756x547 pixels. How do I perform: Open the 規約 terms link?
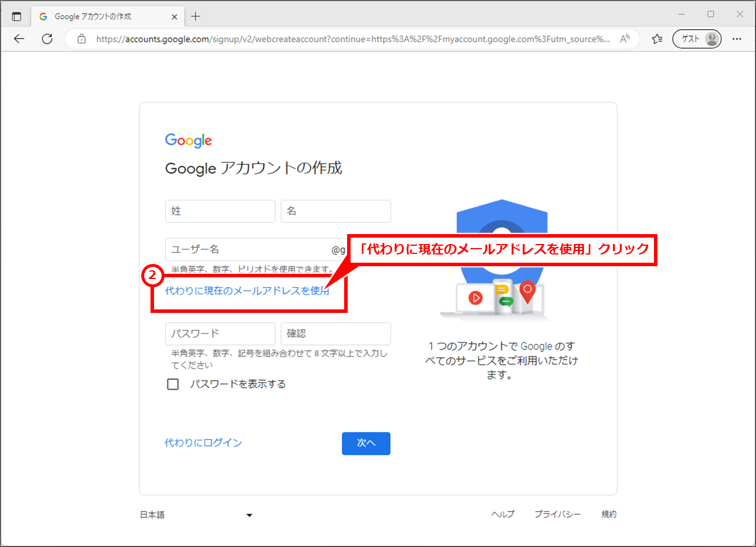pos(608,514)
